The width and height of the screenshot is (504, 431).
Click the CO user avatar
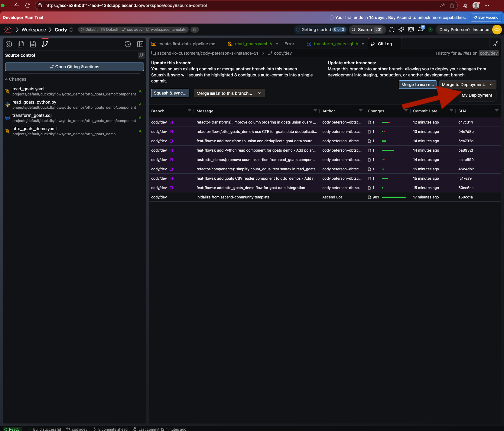[x=497, y=30]
